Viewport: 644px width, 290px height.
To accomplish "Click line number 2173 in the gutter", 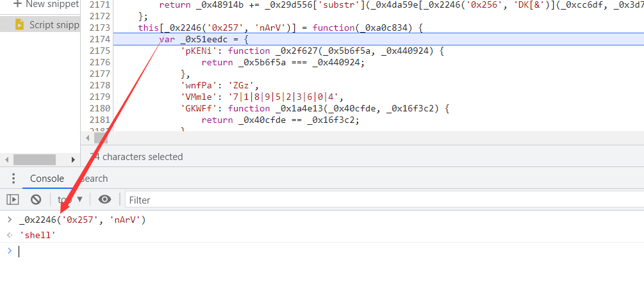I will (100, 28).
